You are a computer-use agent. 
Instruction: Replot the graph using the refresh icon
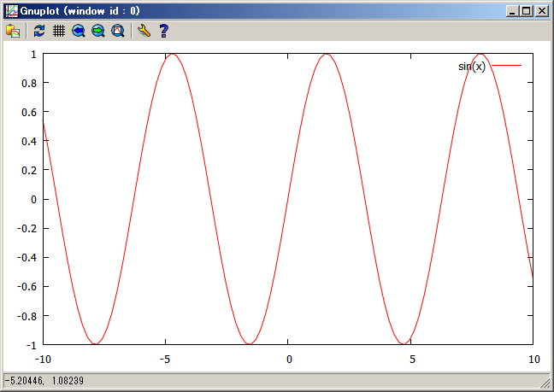(39, 31)
